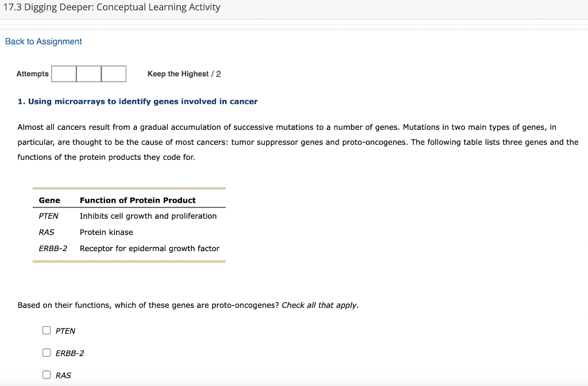Image resolution: width=588 pixels, height=386 pixels.
Task: Click the Back to Assignment link
Action: tap(44, 41)
